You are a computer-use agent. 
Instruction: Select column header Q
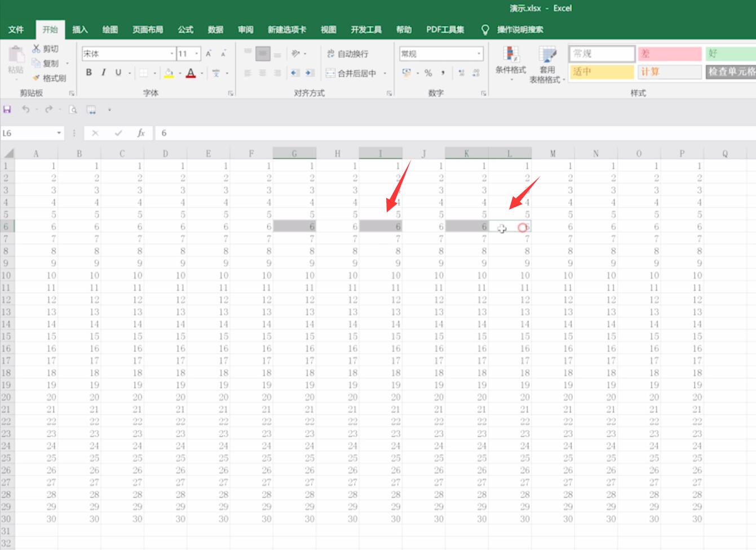click(x=725, y=153)
